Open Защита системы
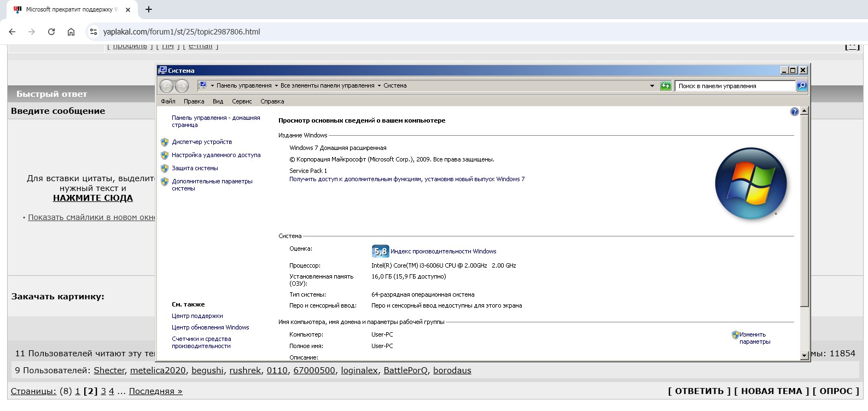Viewport: 868px width, 411px height. pyautogui.click(x=195, y=168)
